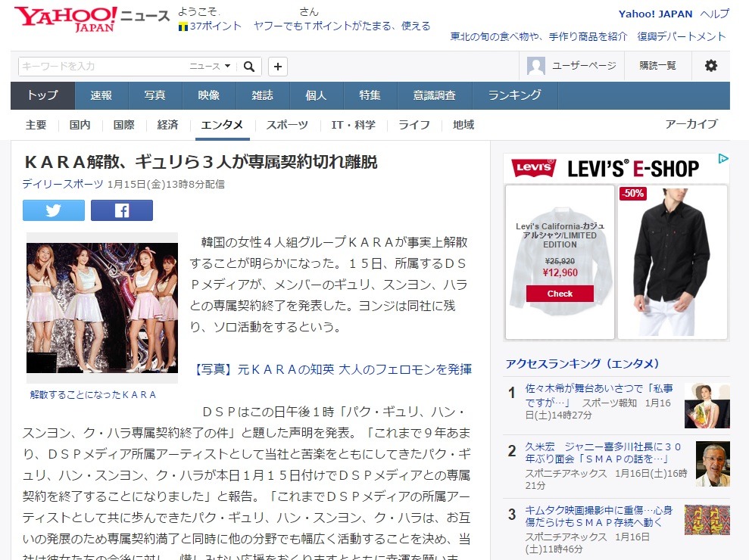Click the 37ポイント points link

tap(215, 26)
